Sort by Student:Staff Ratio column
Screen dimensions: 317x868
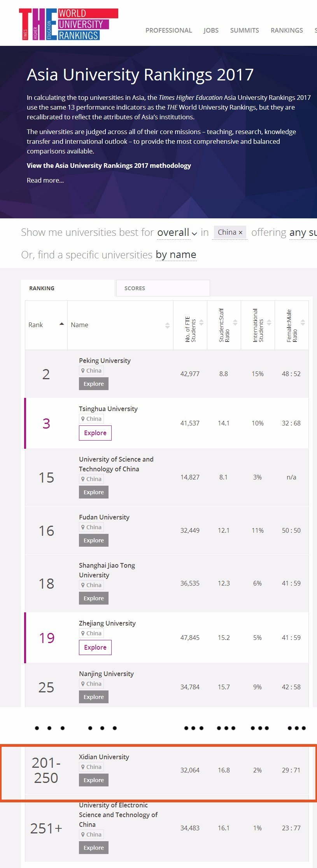click(235, 322)
